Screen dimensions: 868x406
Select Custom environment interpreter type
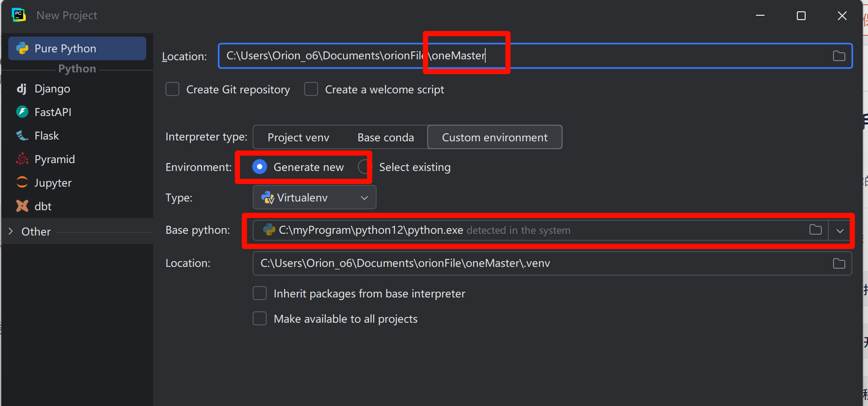[495, 137]
